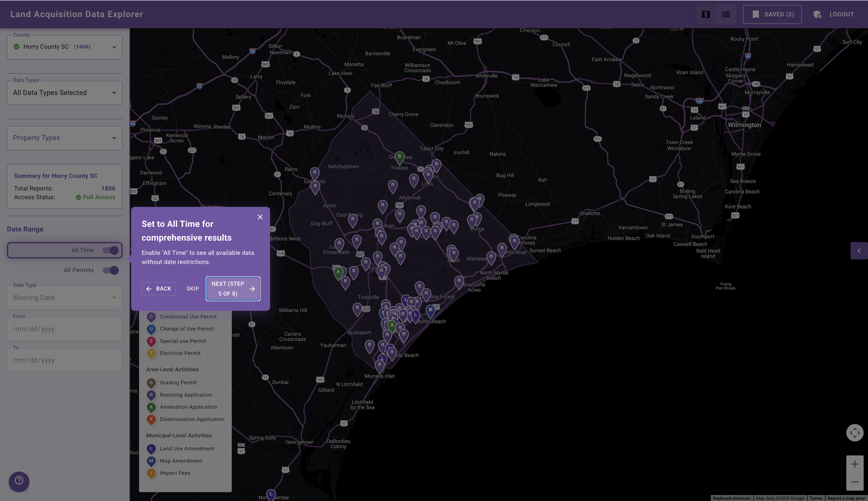
Task: Expand the right side panel chevron
Action: pyautogui.click(x=859, y=250)
